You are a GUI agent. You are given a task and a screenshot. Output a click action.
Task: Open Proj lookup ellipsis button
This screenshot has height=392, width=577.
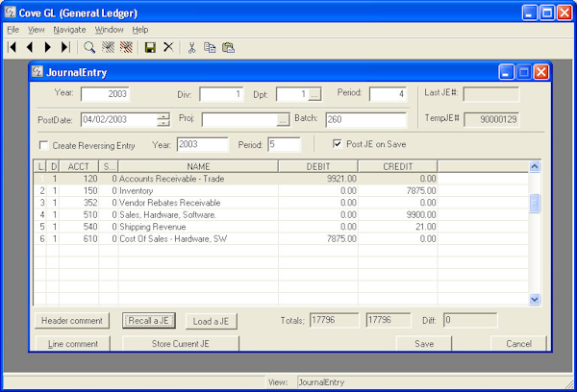click(x=283, y=119)
